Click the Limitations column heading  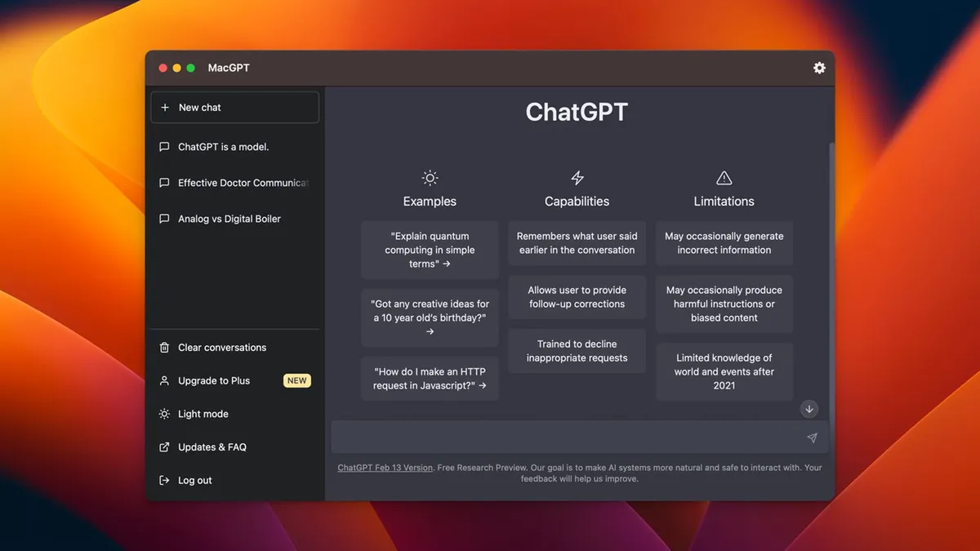724,201
